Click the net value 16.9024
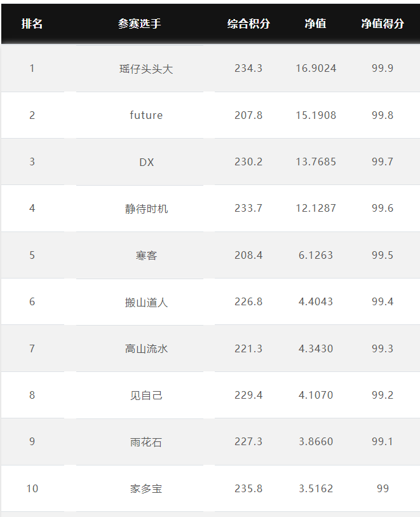 pyautogui.click(x=316, y=68)
